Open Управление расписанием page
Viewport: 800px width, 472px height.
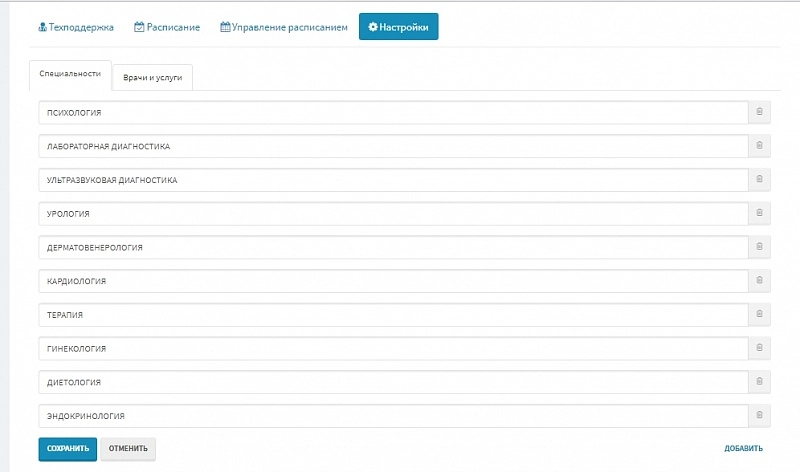tap(284, 27)
